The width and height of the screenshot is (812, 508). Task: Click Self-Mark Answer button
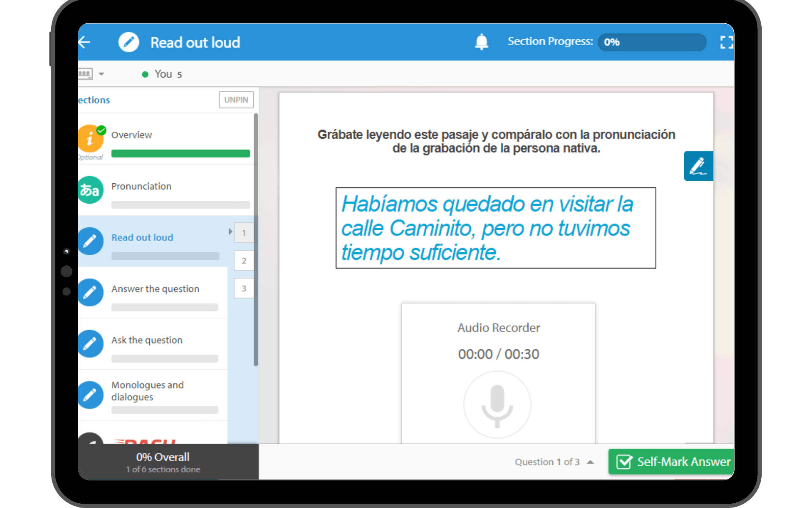click(x=672, y=461)
